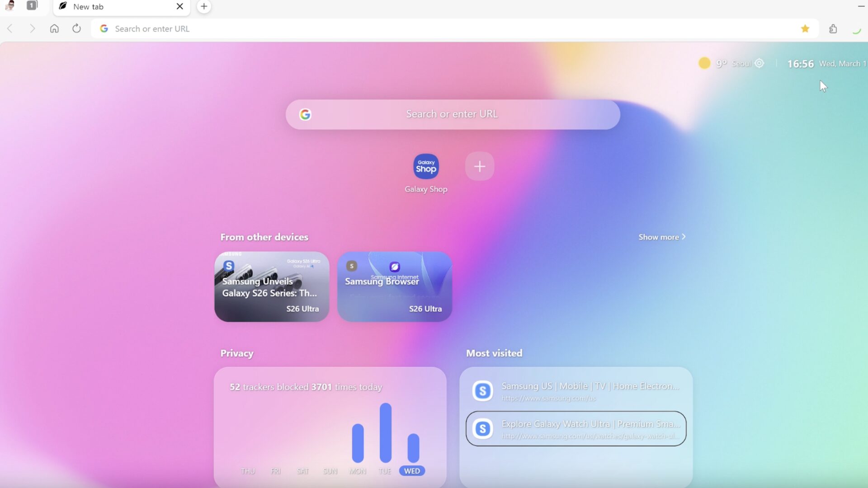868x488 pixels.
Task: Select the TUE bar in Privacy chart
Action: [x=385, y=432]
